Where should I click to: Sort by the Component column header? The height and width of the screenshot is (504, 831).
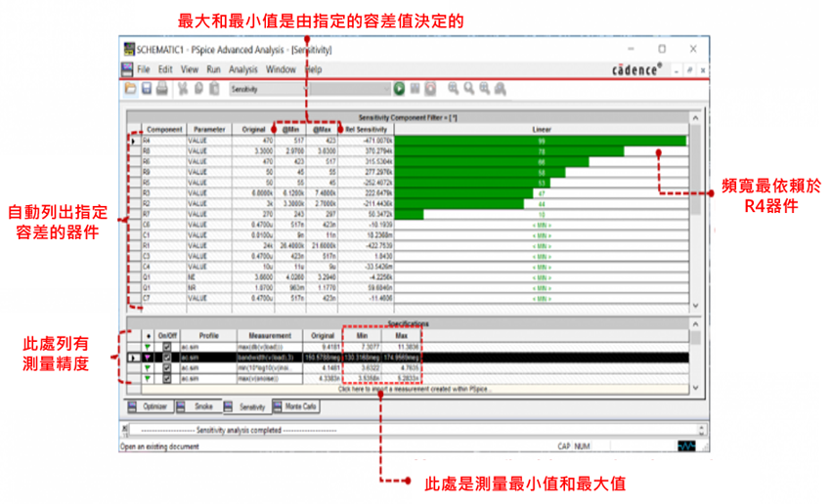coord(164,129)
